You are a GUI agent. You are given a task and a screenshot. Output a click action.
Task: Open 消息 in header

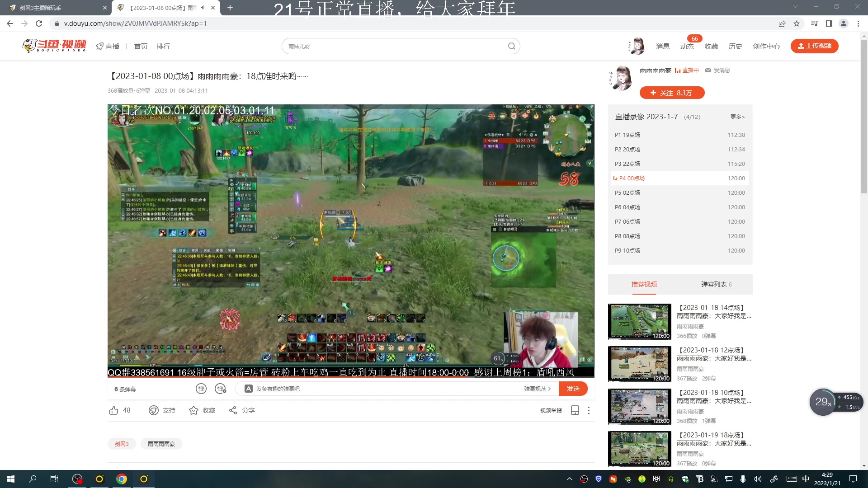click(663, 46)
